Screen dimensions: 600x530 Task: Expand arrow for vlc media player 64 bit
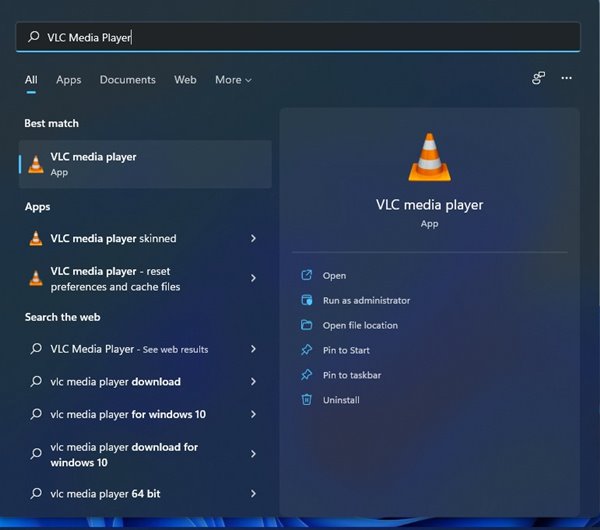click(253, 494)
